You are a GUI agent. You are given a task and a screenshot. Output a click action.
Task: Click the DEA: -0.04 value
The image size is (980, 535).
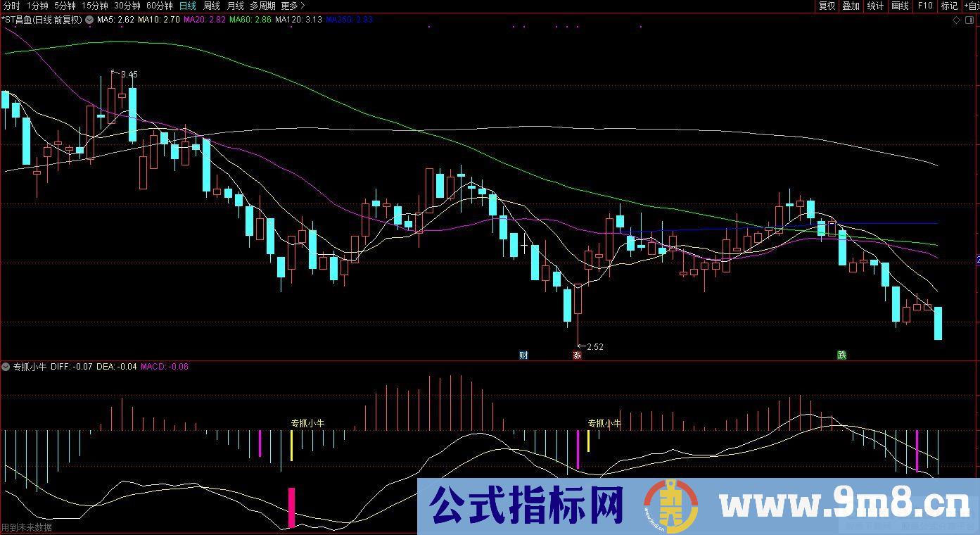116,367
